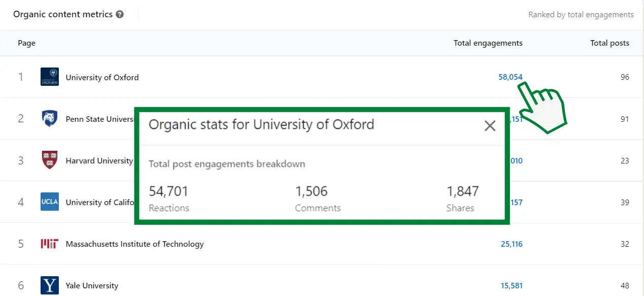Click the University of Oxford logo
Image resolution: width=644 pixels, height=296 pixels.
pyautogui.click(x=50, y=77)
